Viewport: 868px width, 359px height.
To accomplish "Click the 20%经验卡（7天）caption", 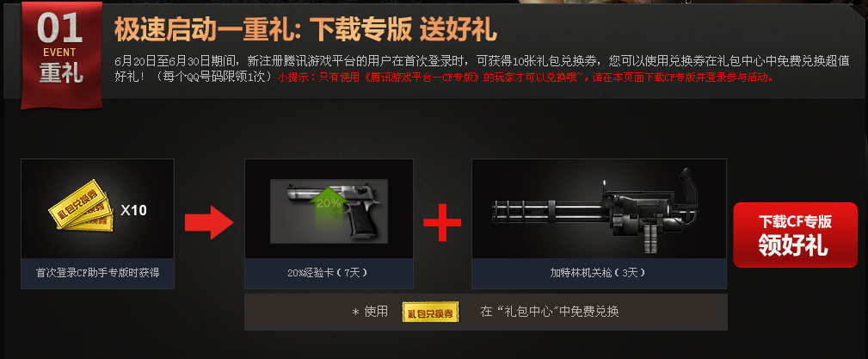I will pyautogui.click(x=329, y=273).
